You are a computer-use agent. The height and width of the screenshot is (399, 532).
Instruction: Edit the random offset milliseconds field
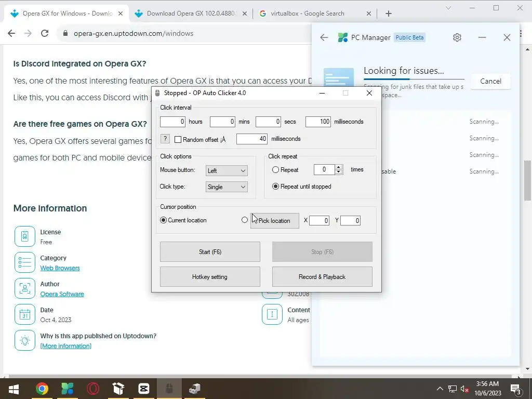(252, 139)
